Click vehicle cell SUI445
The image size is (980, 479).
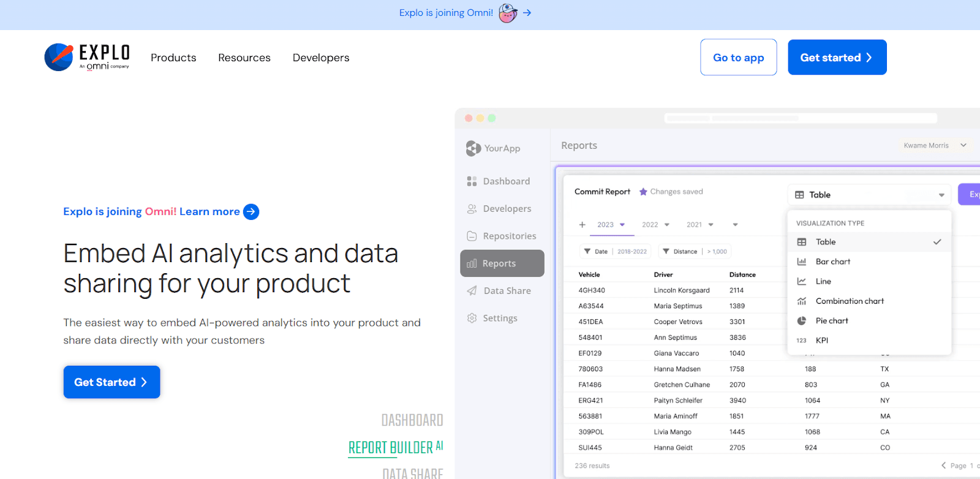590,448
